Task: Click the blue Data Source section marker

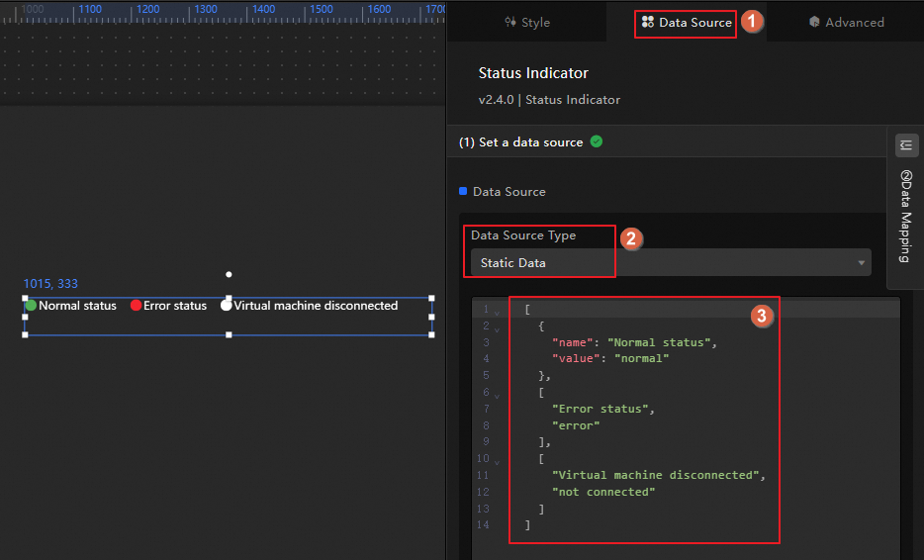Action: (463, 191)
